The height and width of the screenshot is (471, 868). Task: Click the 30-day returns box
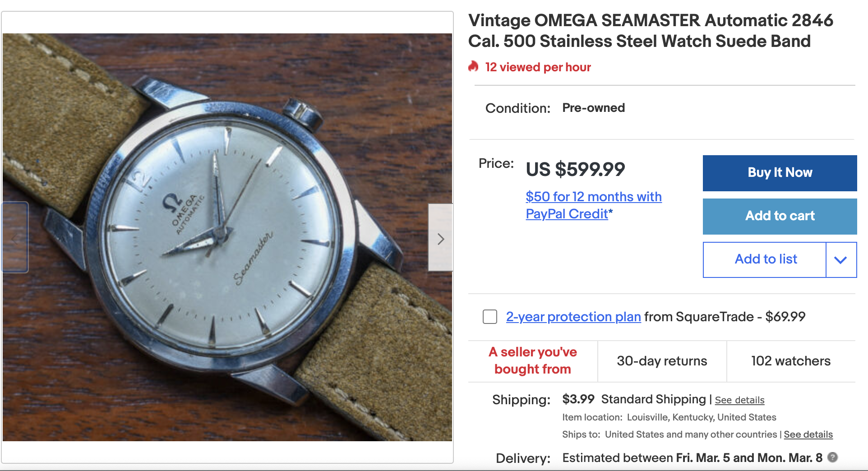click(x=662, y=361)
